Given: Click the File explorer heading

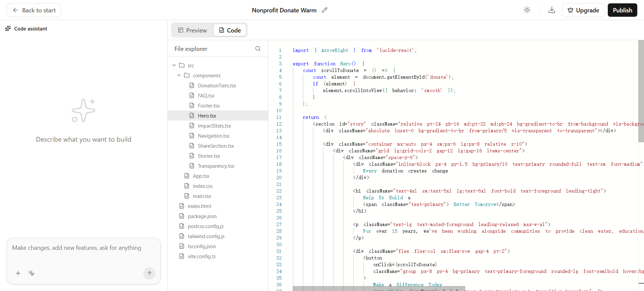Looking at the screenshot, I should [x=191, y=49].
